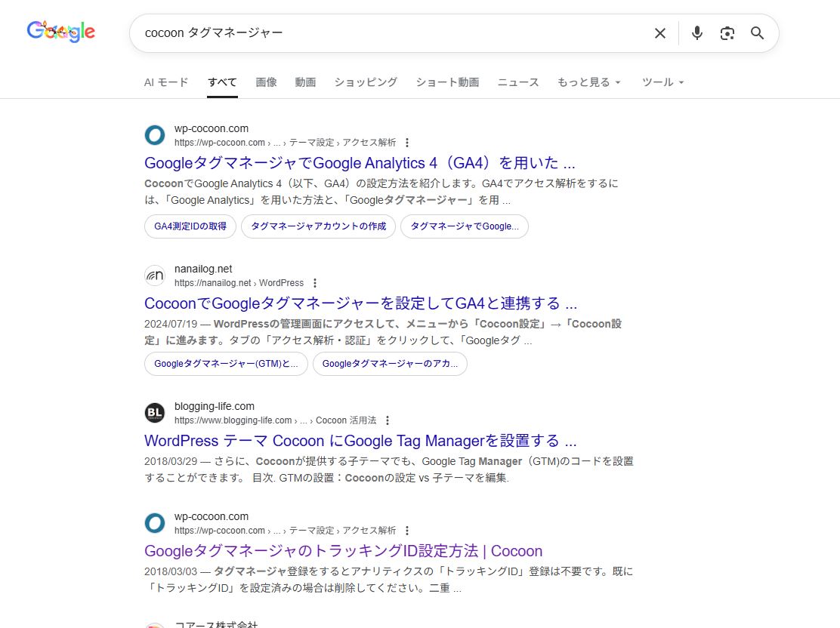Switch to the 画像 tab

click(x=266, y=82)
